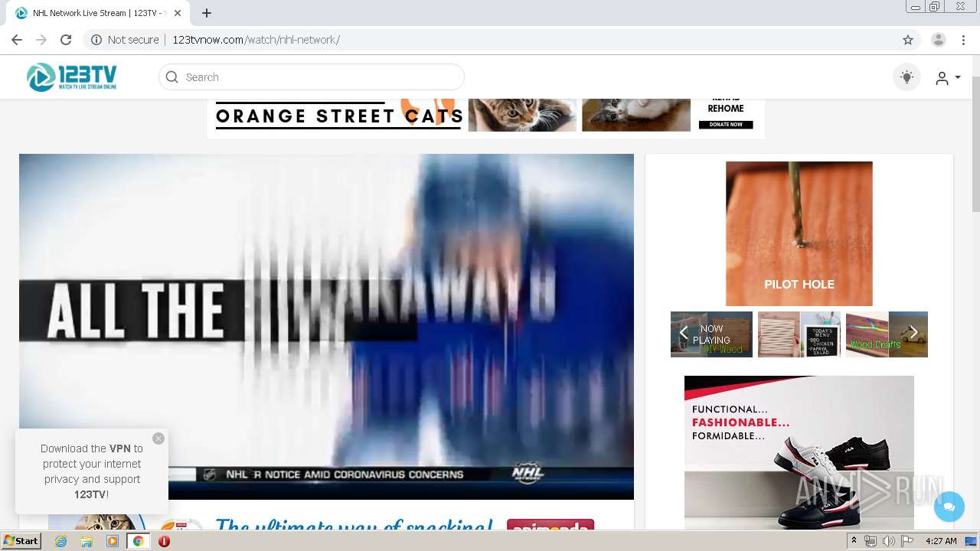Open a new browser tab
The width and height of the screenshot is (980, 551).
[207, 13]
